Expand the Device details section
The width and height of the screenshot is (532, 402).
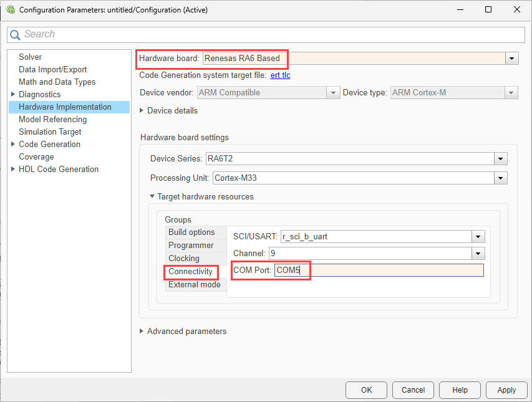pos(142,111)
